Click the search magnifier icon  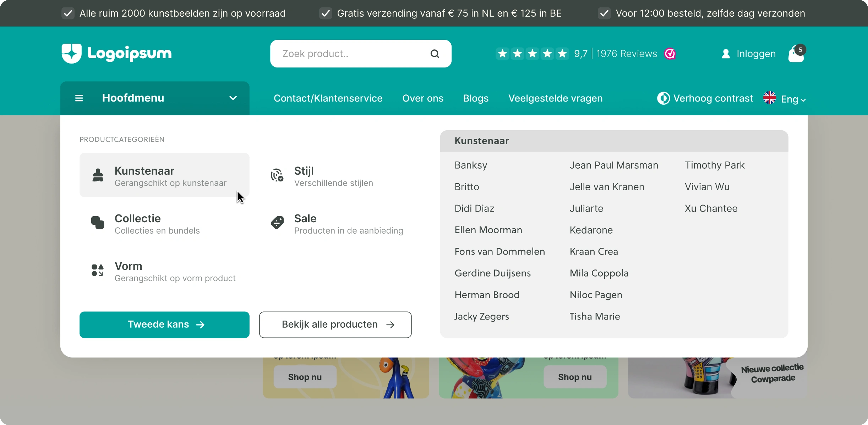[435, 53]
